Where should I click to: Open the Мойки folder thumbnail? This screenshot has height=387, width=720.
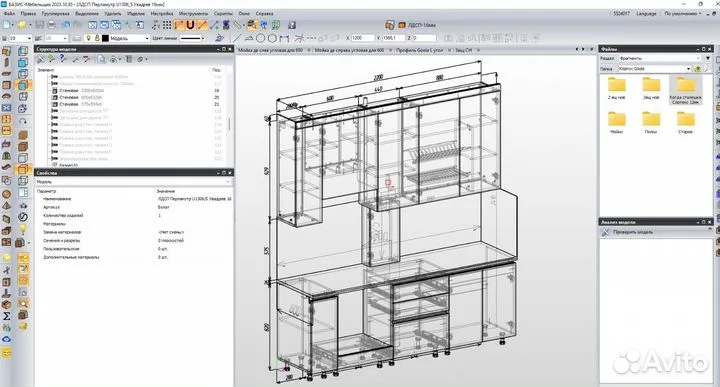(x=617, y=123)
